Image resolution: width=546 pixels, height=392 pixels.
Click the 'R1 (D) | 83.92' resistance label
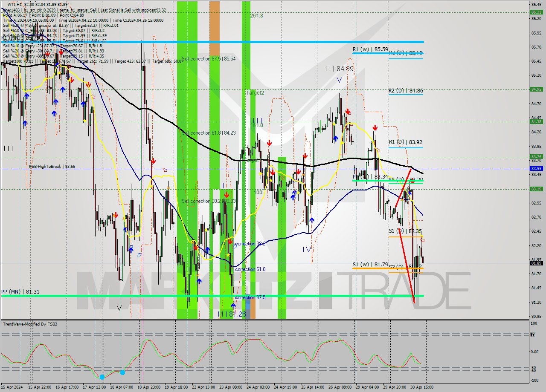pos(406,142)
